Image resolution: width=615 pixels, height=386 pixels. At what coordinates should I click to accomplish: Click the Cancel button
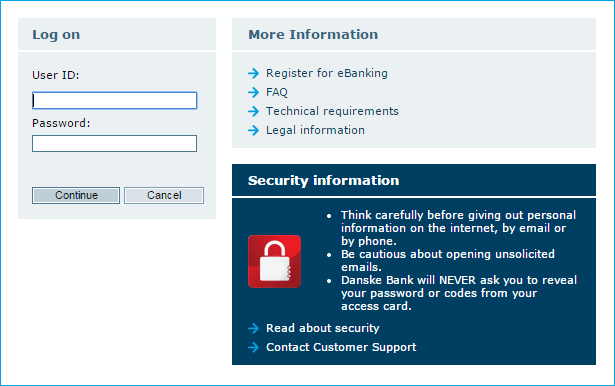(x=164, y=195)
